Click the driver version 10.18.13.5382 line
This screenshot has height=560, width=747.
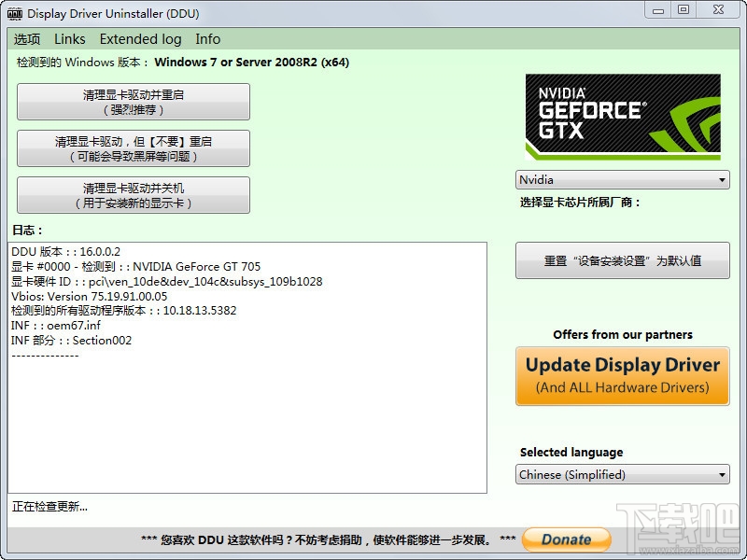click(x=124, y=311)
